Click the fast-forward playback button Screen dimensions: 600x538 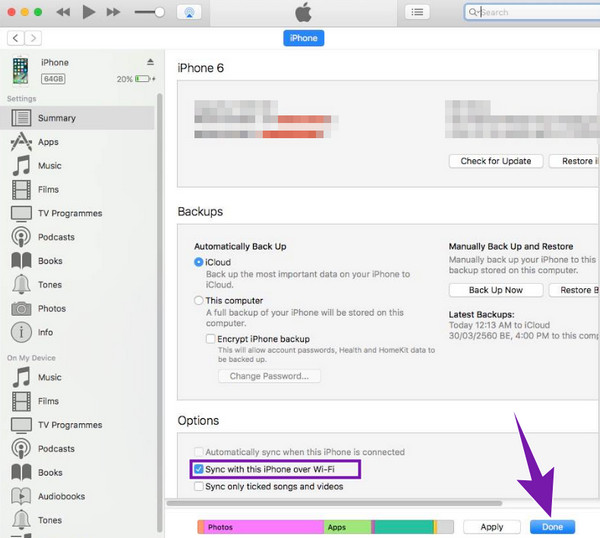click(x=113, y=12)
